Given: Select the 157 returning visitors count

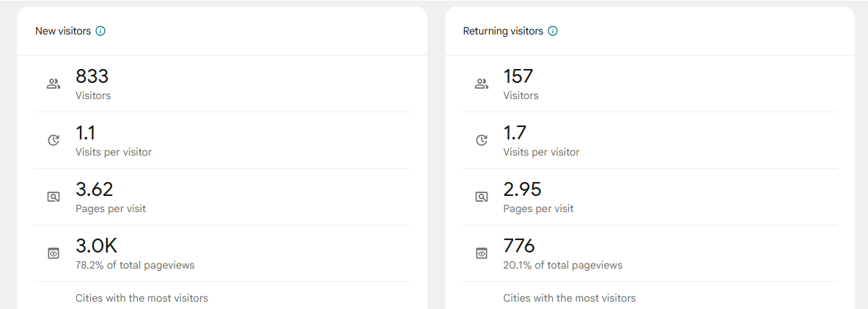Looking at the screenshot, I should [518, 76].
